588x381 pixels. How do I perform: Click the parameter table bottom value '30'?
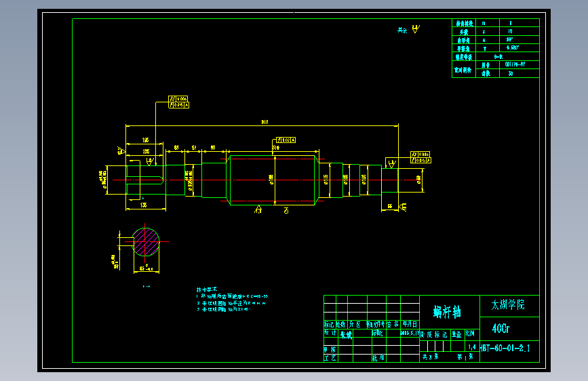pyautogui.click(x=511, y=74)
